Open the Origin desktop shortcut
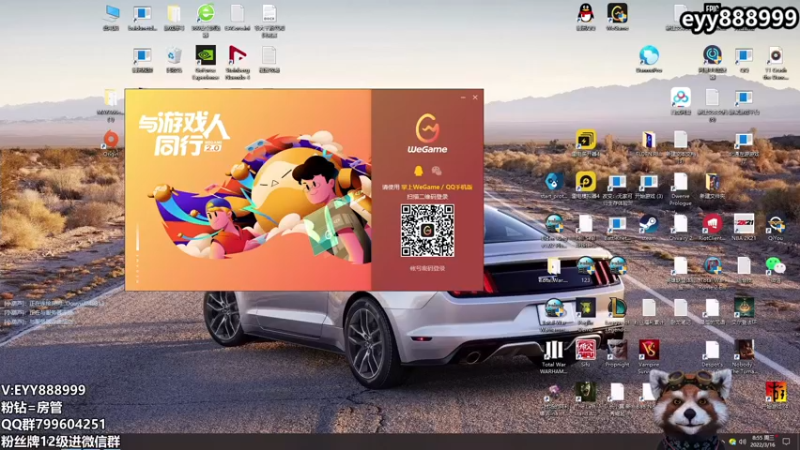Image resolution: width=800 pixels, height=450 pixels. coord(111,142)
